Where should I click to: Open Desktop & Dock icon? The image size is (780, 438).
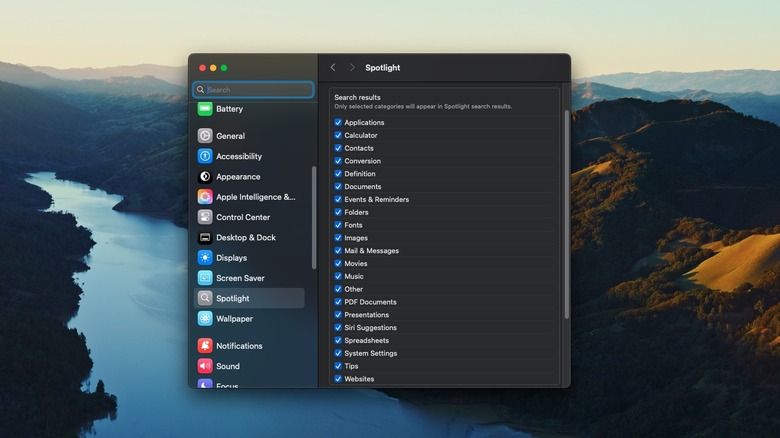pos(205,238)
